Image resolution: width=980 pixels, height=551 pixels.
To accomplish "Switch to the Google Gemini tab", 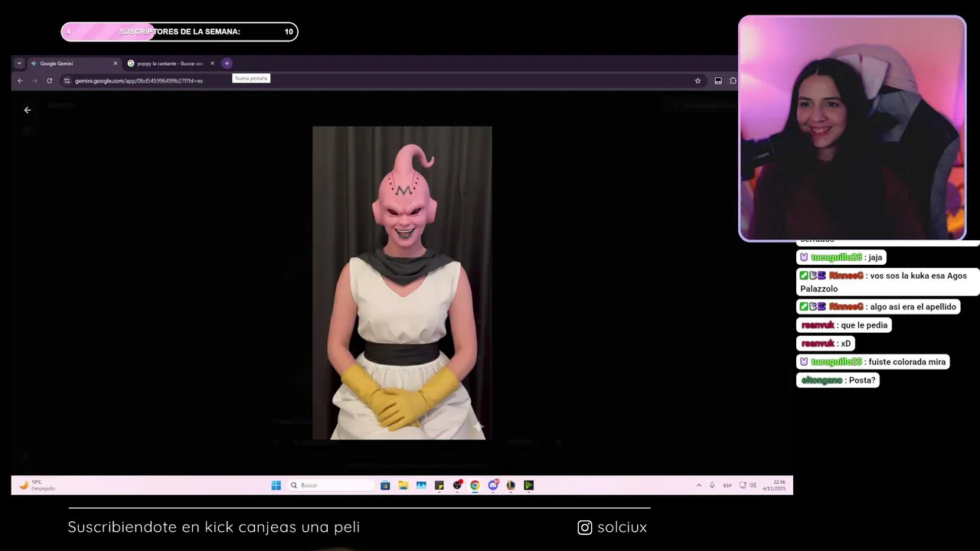I will tap(74, 64).
